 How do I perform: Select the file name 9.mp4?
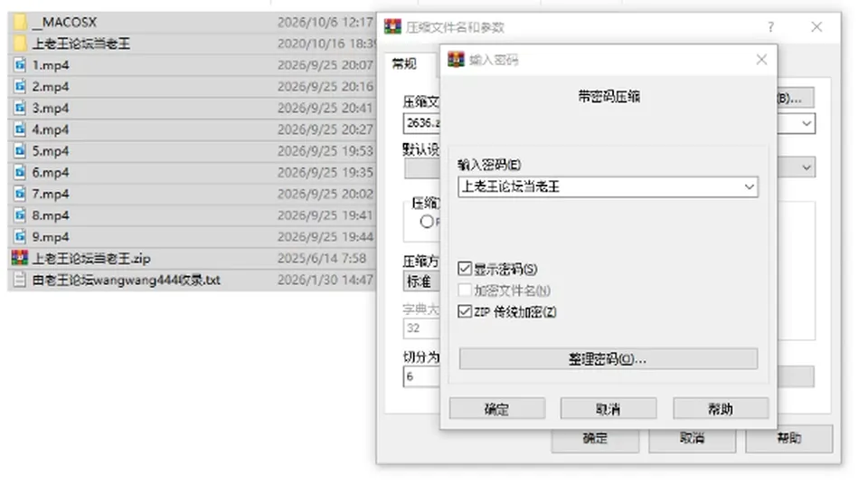51,237
